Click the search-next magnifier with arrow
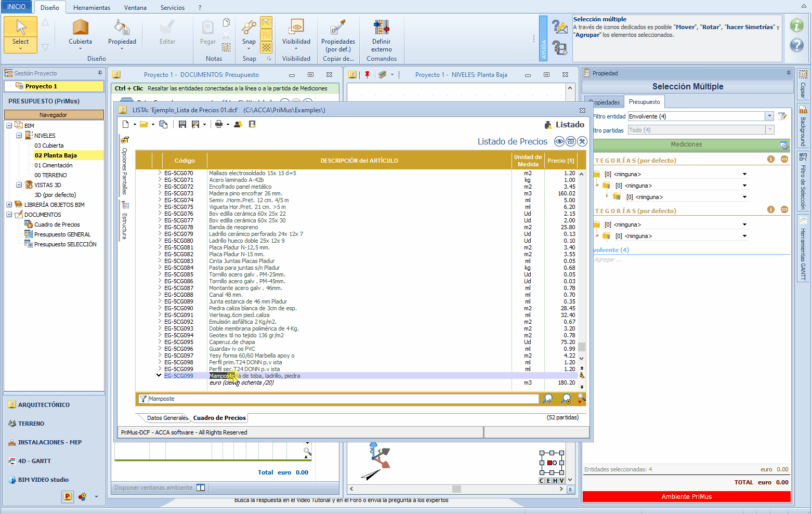This screenshot has height=514, width=812. [548, 399]
